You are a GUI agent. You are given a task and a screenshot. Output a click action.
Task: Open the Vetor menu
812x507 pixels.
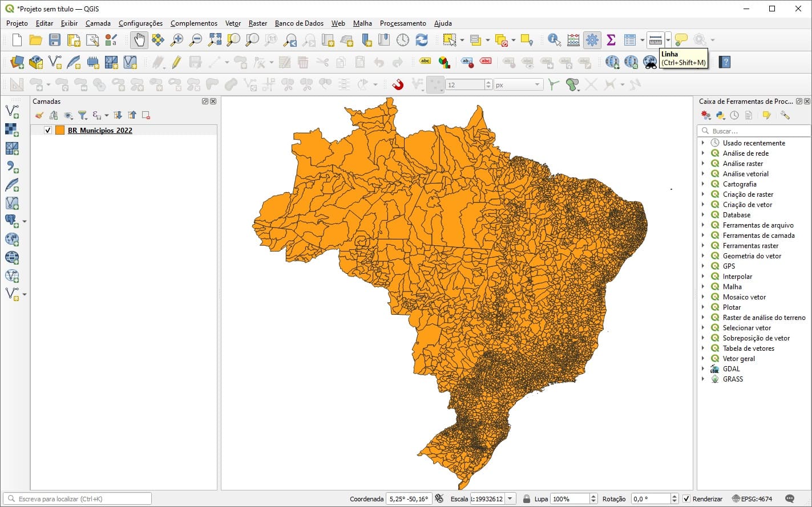(x=233, y=23)
